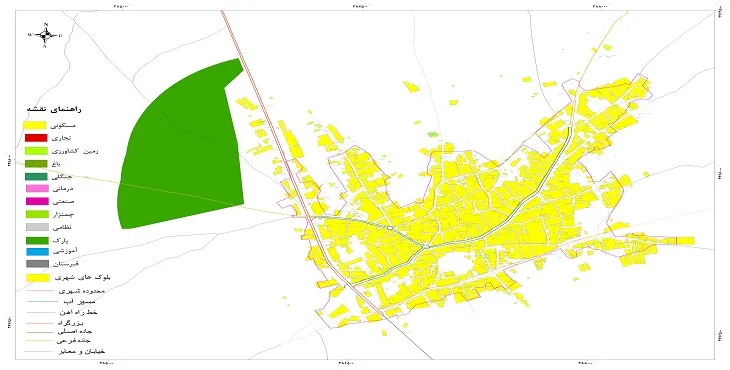Click the مسکونی legend label

tap(64, 125)
